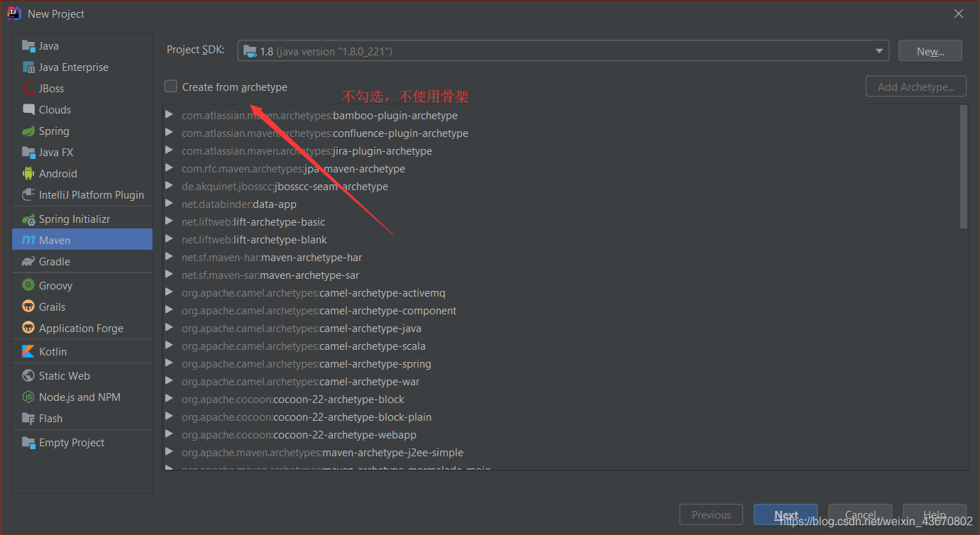This screenshot has width=980, height=535.
Task: Click the Spring leaf icon
Action: 28,131
